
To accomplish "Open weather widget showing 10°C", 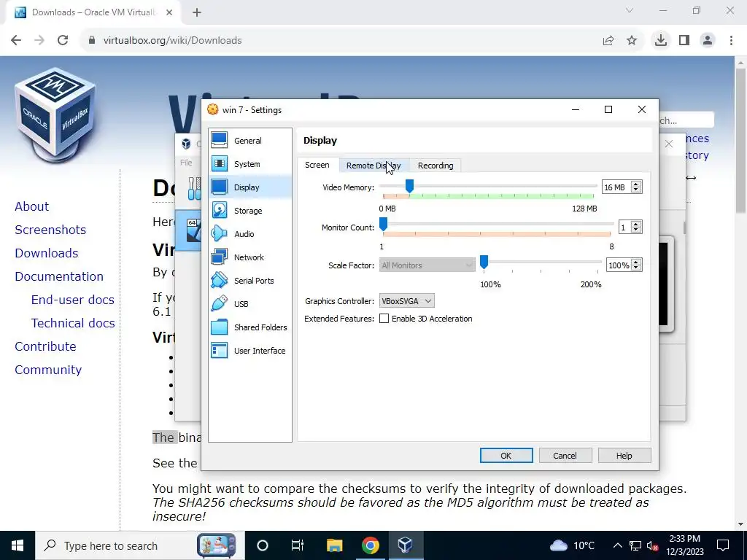I will [x=573, y=545].
